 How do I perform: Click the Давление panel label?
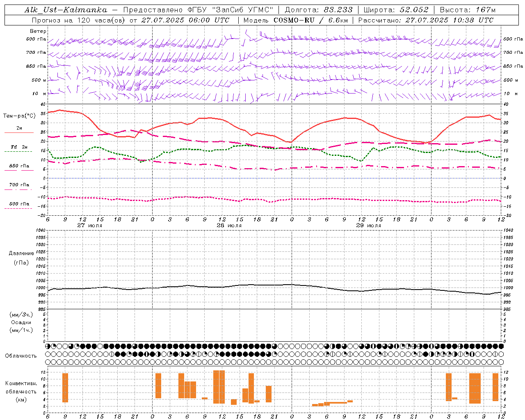pyautogui.click(x=21, y=253)
